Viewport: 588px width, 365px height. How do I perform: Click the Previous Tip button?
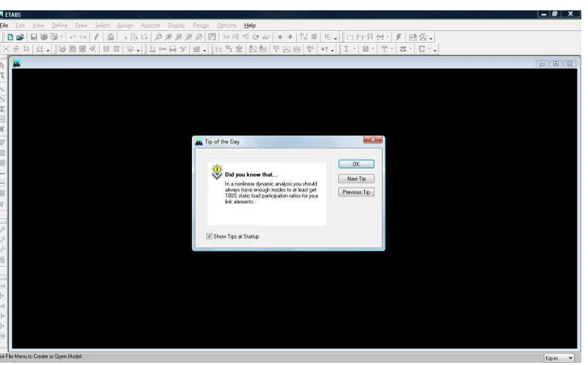tap(356, 192)
